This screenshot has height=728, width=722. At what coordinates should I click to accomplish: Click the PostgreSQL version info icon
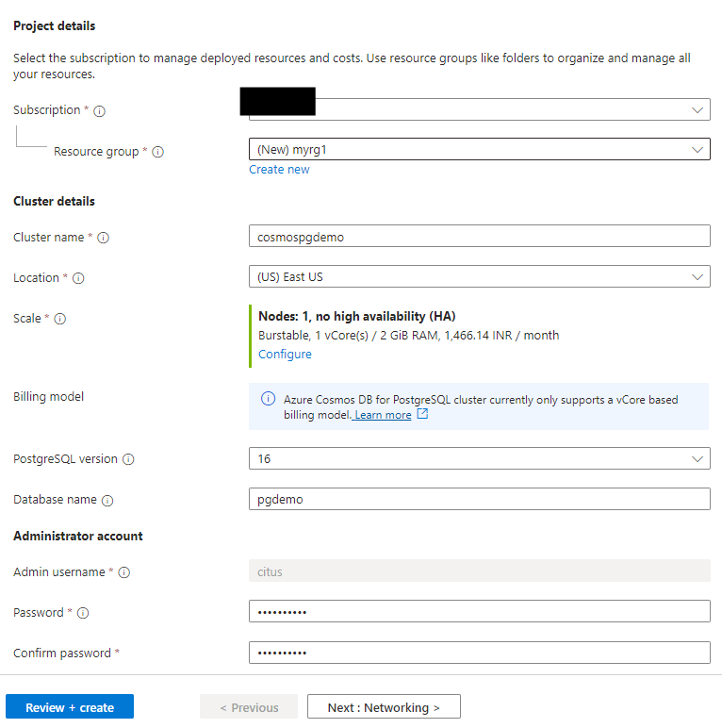pos(128,459)
